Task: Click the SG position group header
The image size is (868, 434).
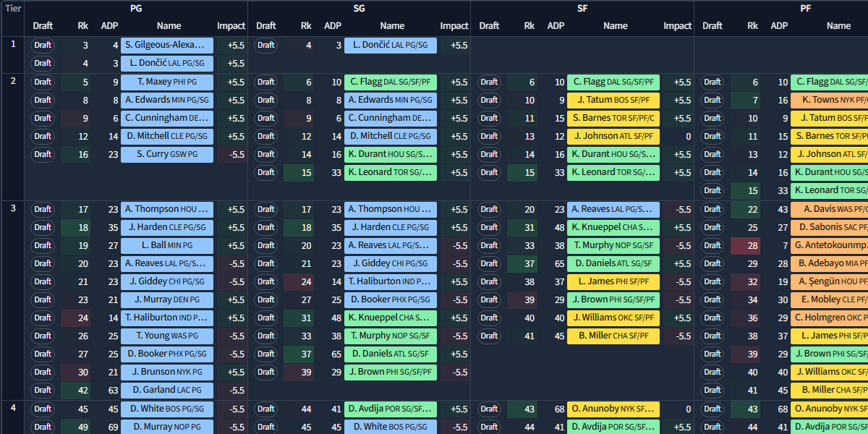Action: [359, 9]
